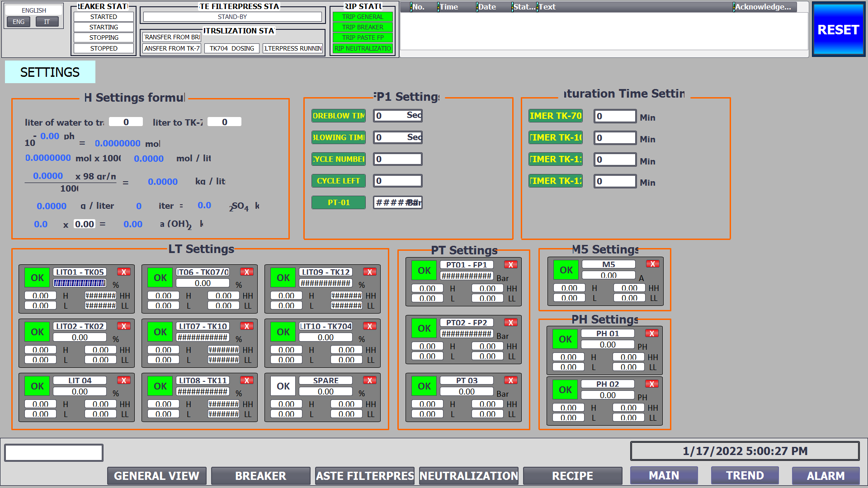Click PH 01 HH limit field
Viewport: 868px width, 488px height.
(628, 357)
